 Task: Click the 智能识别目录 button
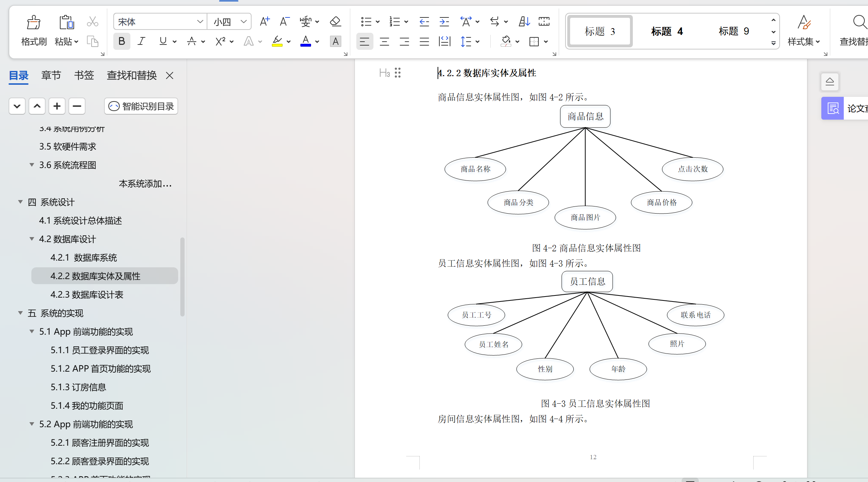pos(141,106)
